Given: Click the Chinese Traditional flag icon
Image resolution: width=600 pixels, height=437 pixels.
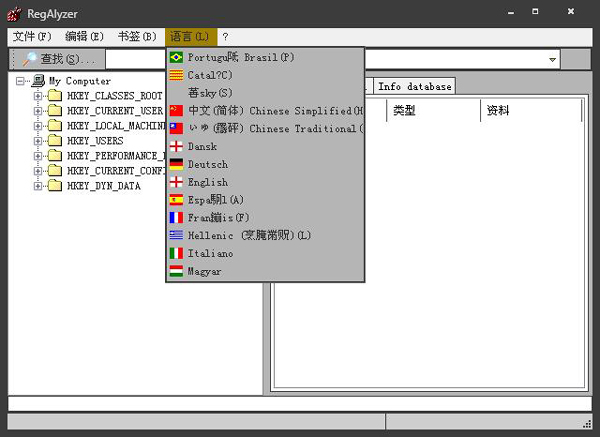Looking at the screenshot, I should (176, 128).
